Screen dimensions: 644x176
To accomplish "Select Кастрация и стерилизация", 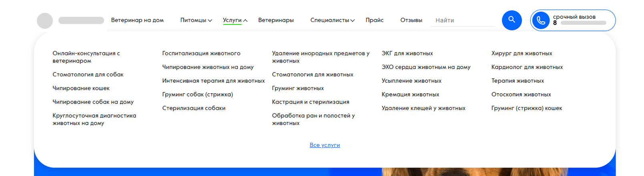I will (x=311, y=102).
